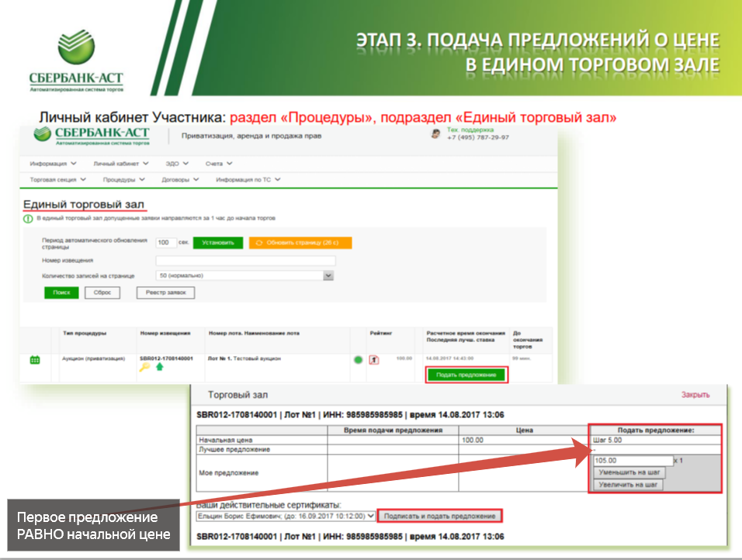The width and height of the screenshot is (742, 560).
Task: Click the 14.08.2017 14:43:00 end time
Action: point(449,358)
